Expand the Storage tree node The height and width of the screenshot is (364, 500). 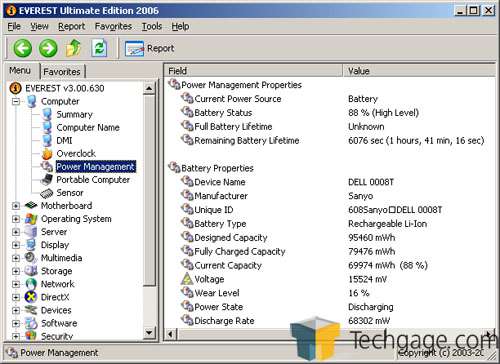click(x=16, y=271)
